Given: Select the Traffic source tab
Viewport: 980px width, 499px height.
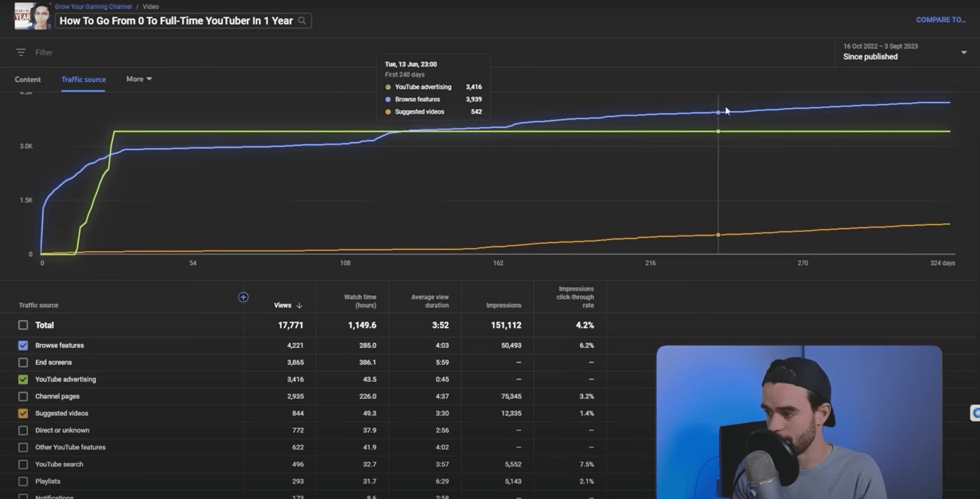Looking at the screenshot, I should coord(83,79).
